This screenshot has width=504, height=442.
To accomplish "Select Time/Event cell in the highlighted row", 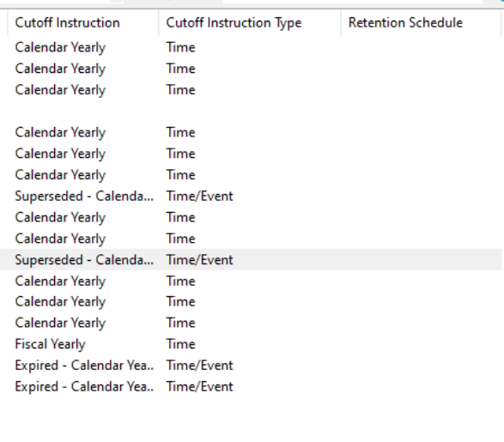I will pyautogui.click(x=199, y=259).
